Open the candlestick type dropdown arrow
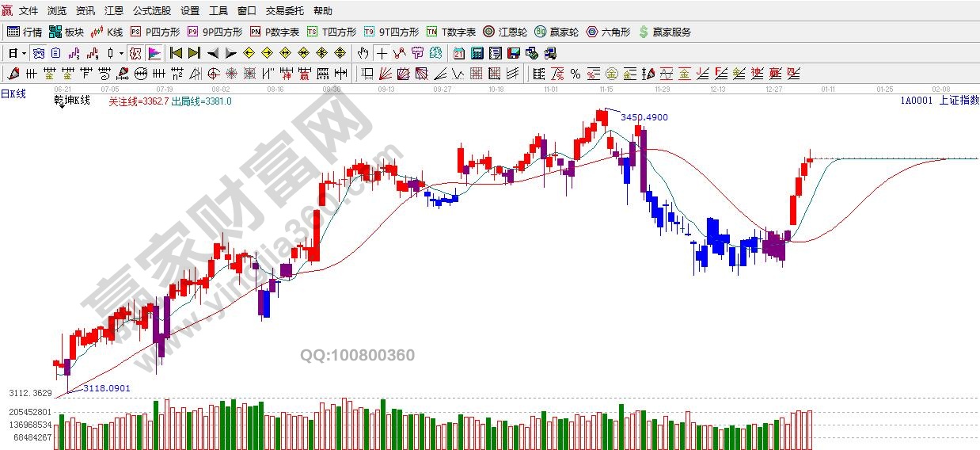Viewport: 980px width, 450px height. tap(121, 53)
